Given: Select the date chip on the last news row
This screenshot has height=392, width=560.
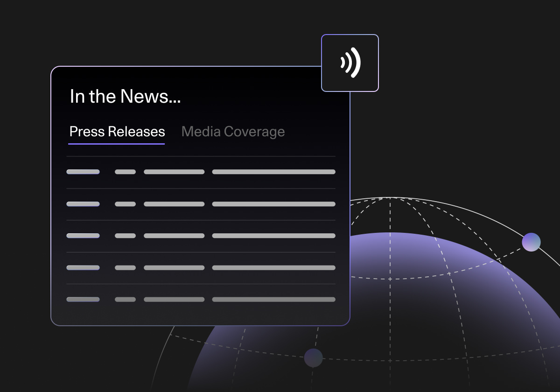Looking at the screenshot, I should click(83, 299).
